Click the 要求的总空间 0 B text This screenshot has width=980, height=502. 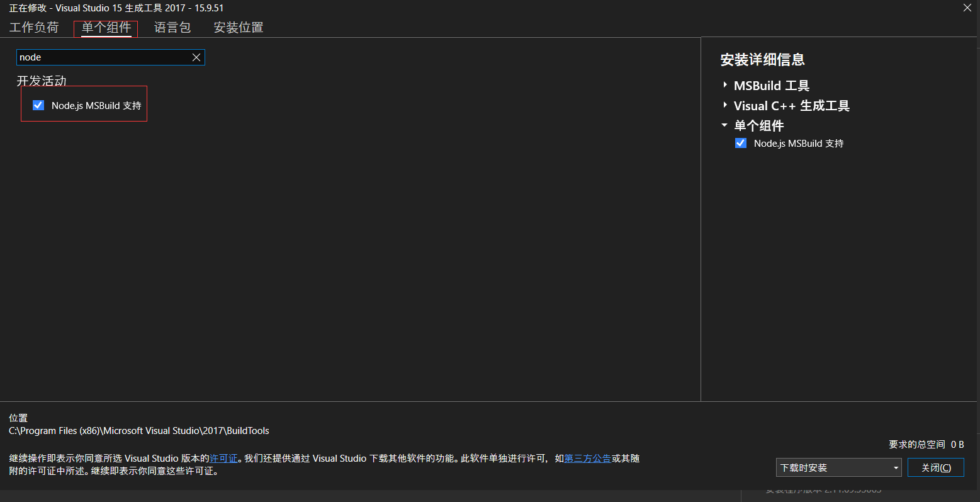926,445
